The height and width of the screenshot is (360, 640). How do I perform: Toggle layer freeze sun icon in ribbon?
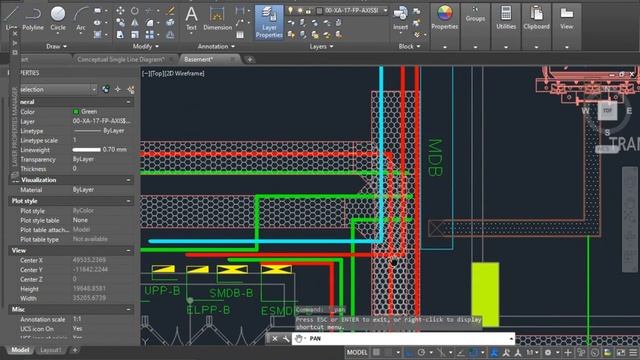coord(300,10)
